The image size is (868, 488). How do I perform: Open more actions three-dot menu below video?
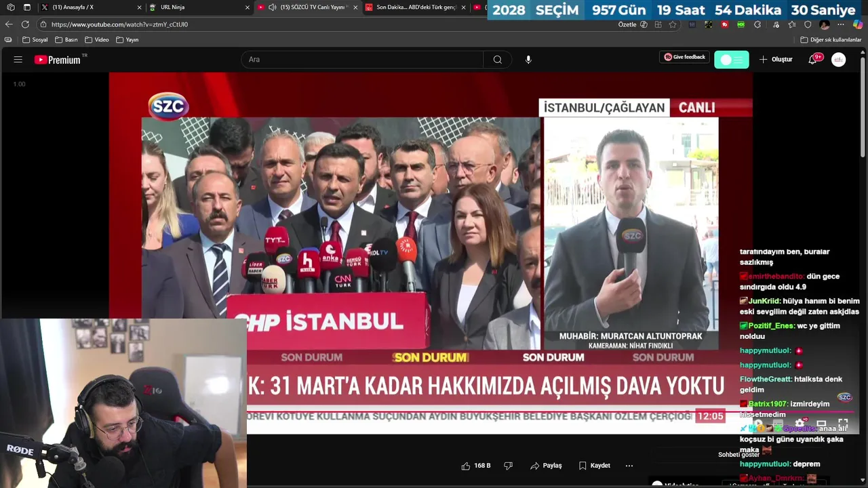coord(629,466)
